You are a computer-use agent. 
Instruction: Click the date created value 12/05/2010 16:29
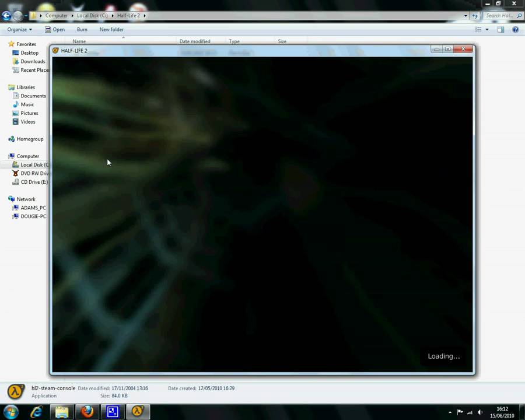216,388
